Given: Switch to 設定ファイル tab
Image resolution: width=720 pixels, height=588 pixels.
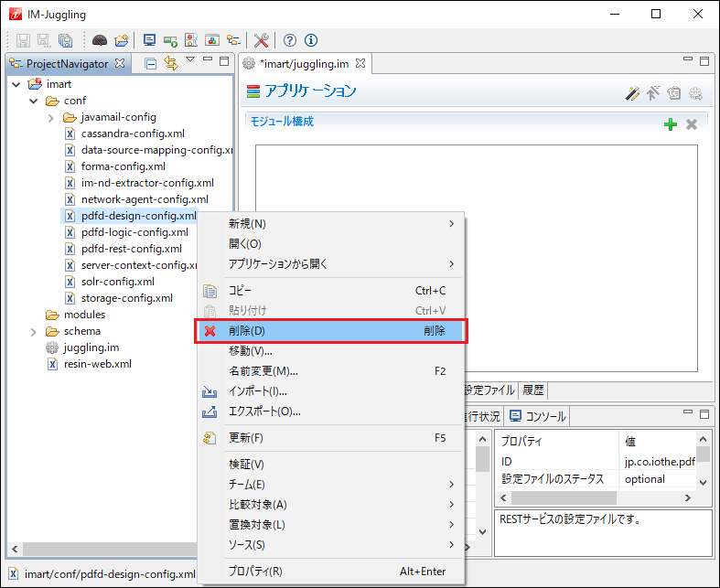Looking at the screenshot, I should coord(490,390).
